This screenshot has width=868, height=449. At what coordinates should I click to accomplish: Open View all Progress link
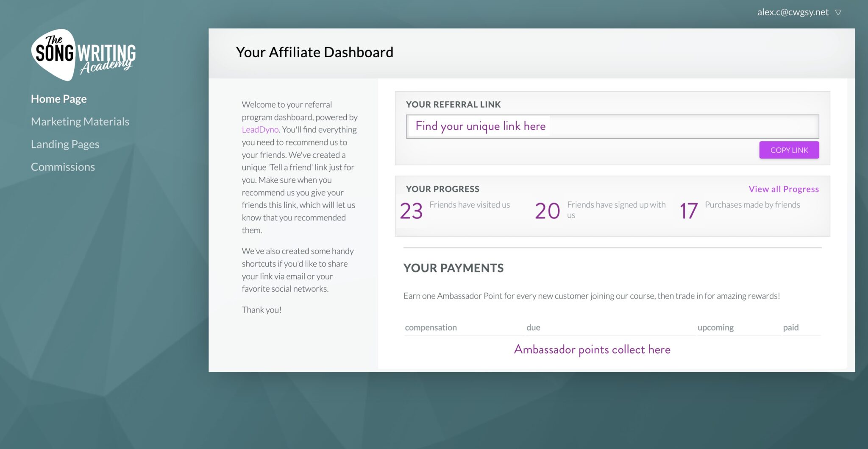coord(783,189)
